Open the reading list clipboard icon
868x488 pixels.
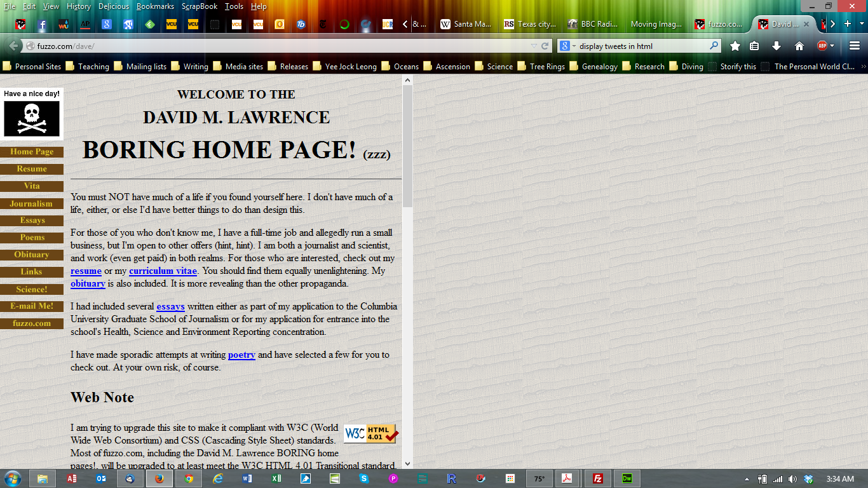point(754,46)
